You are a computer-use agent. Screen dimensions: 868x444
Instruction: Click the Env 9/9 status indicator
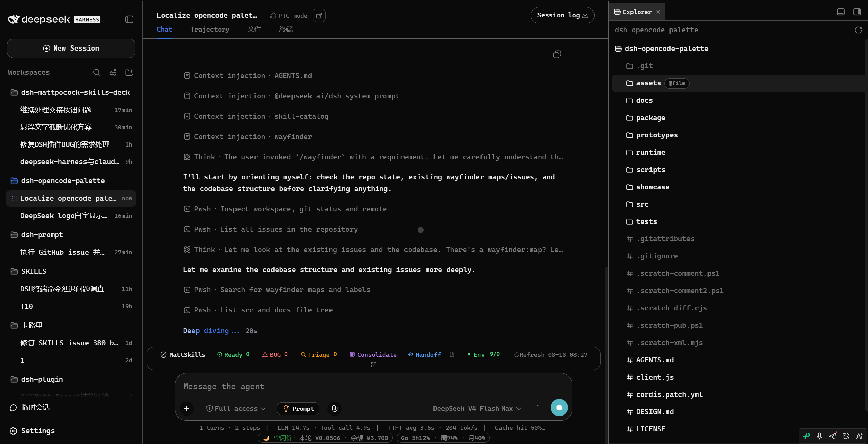(x=484, y=354)
